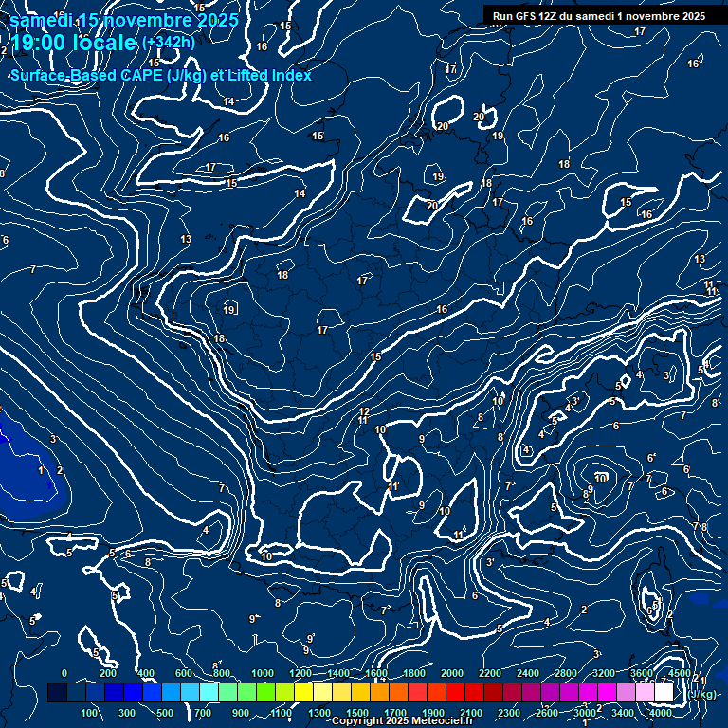The height and width of the screenshot is (728, 728).
Task: Pick the cyan swatch between 700 and 800
Action: pyautogui.click(x=209, y=692)
